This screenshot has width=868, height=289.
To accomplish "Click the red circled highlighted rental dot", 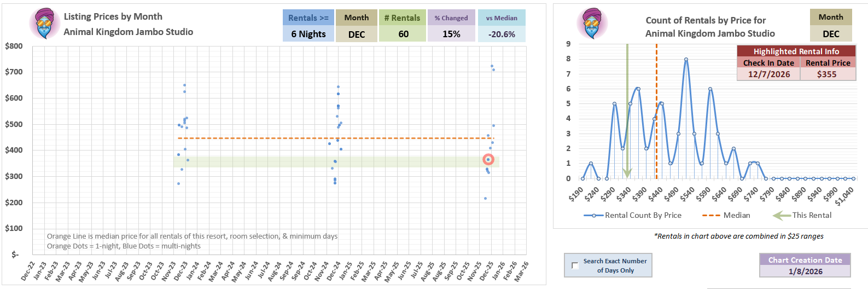I will tap(488, 159).
